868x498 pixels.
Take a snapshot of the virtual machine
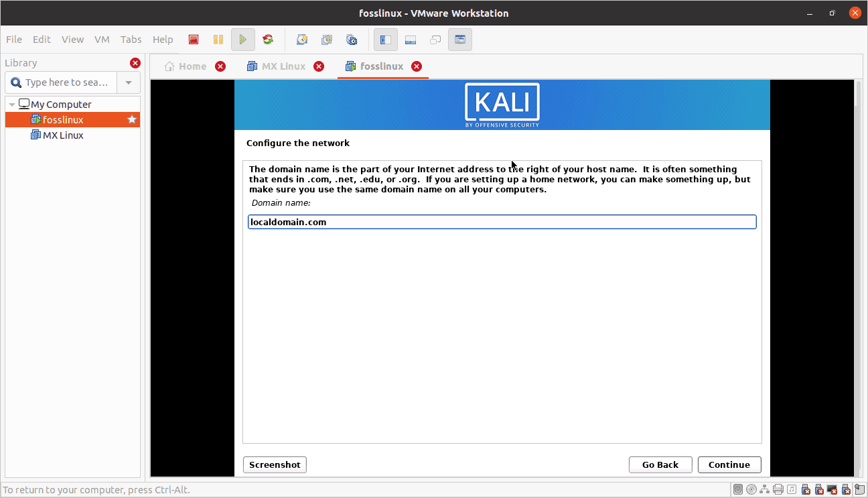click(x=302, y=40)
